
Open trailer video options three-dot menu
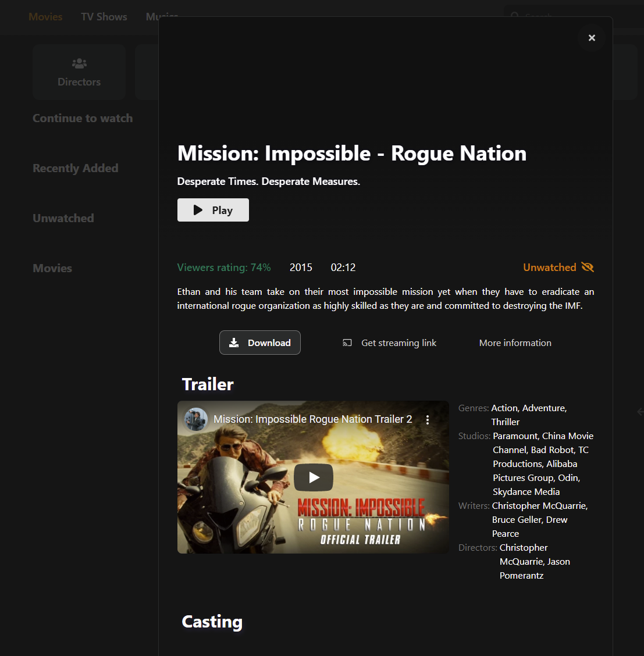click(x=427, y=420)
